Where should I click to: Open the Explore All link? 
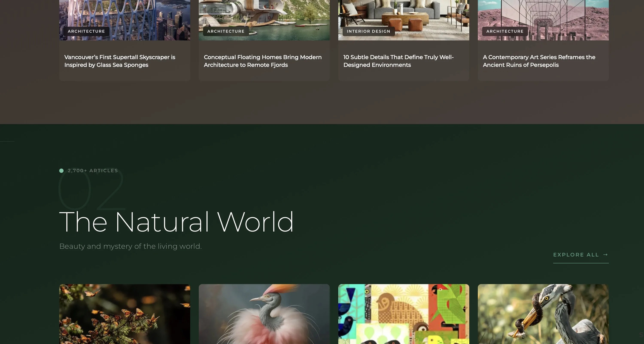coord(576,255)
